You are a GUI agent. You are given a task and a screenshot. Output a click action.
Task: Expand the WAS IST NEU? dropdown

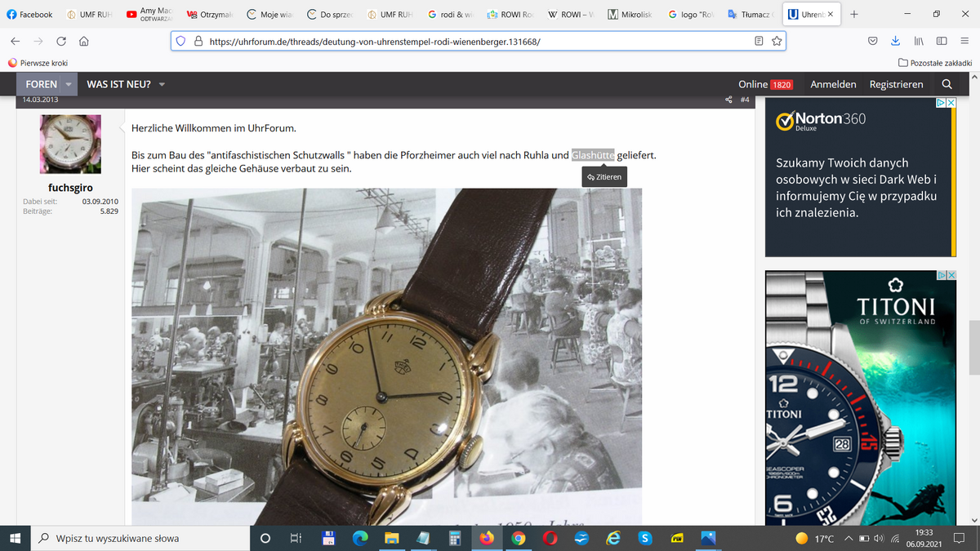[x=162, y=84]
